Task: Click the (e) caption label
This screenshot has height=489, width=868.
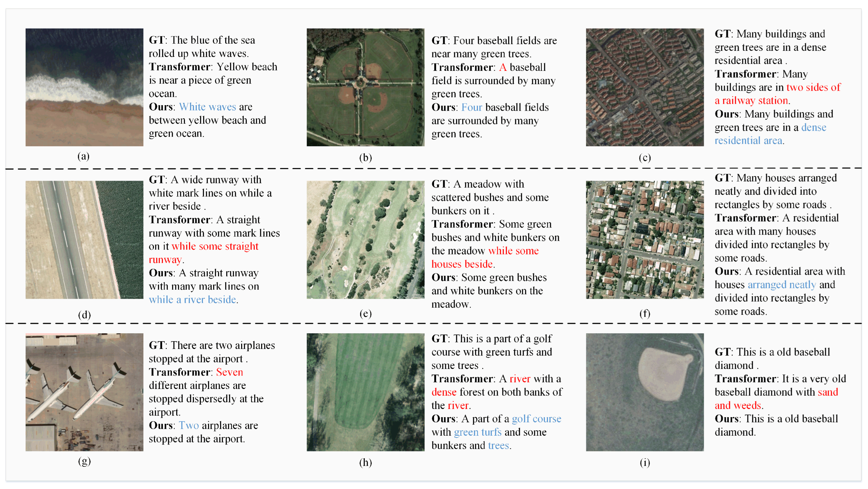Action: [365, 314]
